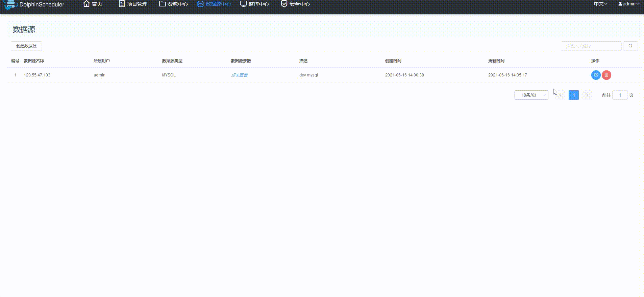This screenshot has height=297, width=644.
Task: Click update time 2021-06-16 14:35:17
Action: (x=507, y=75)
